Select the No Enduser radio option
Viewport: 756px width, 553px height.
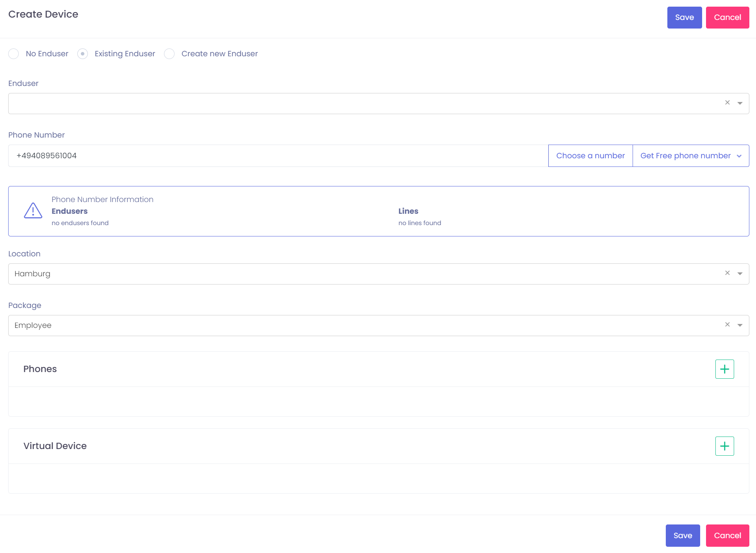click(x=14, y=54)
